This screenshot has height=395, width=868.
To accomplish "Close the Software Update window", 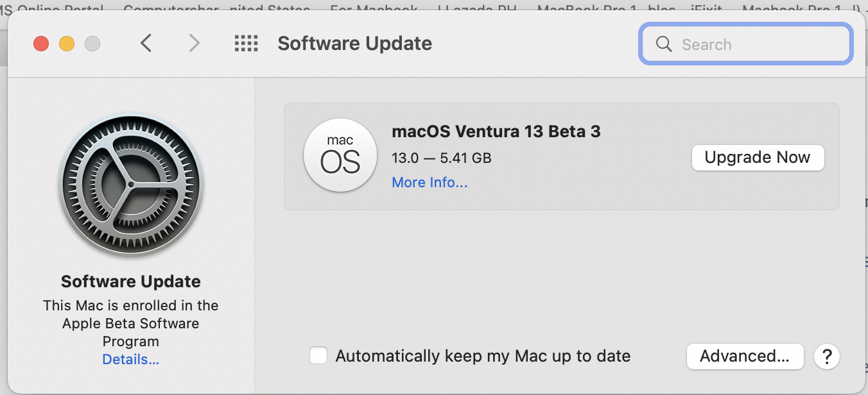I will 41,44.
